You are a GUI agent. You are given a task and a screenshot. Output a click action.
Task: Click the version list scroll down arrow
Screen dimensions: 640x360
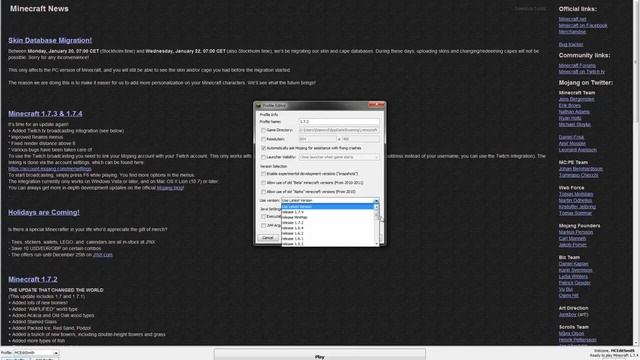(376, 244)
